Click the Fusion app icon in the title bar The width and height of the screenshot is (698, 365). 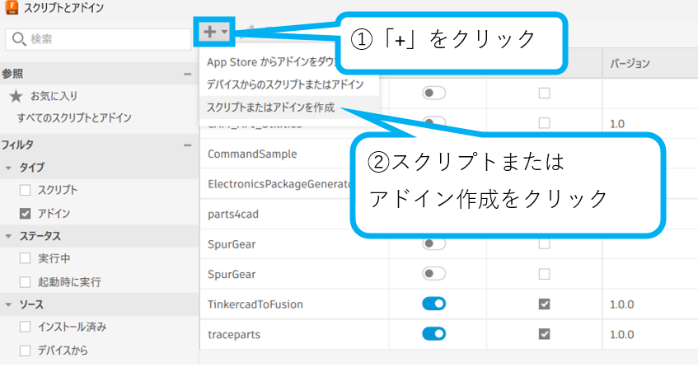11,8
